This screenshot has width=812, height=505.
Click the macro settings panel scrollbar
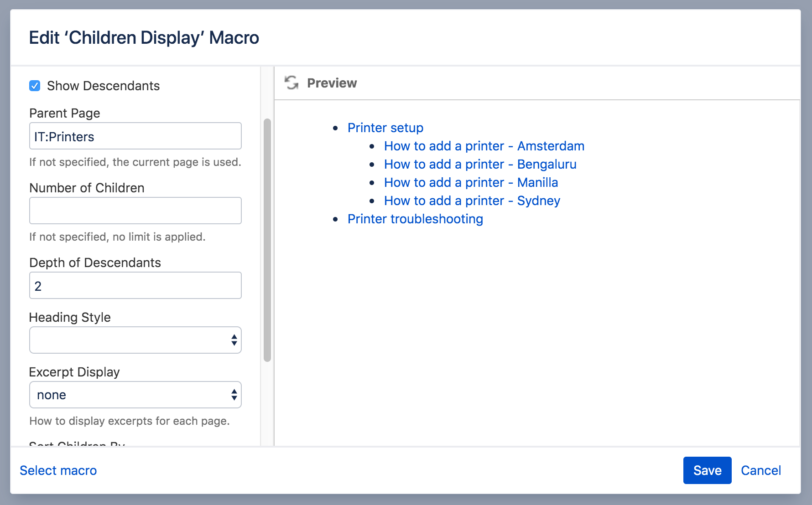click(x=267, y=240)
